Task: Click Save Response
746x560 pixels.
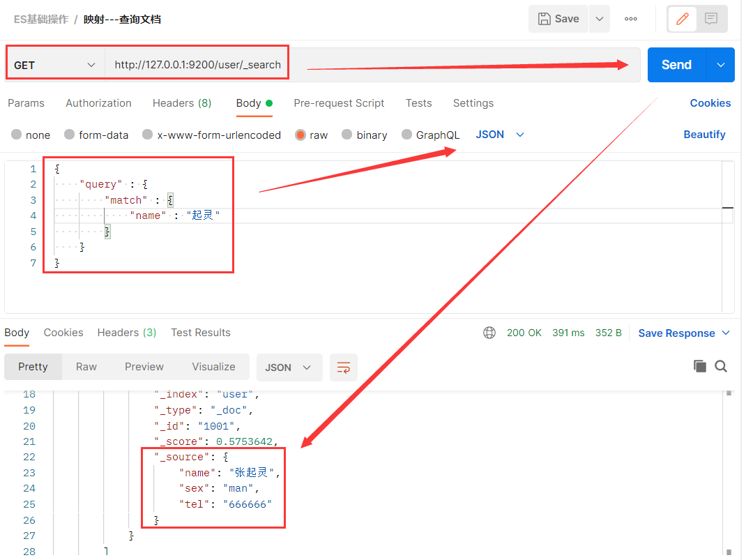Action: tap(676, 333)
